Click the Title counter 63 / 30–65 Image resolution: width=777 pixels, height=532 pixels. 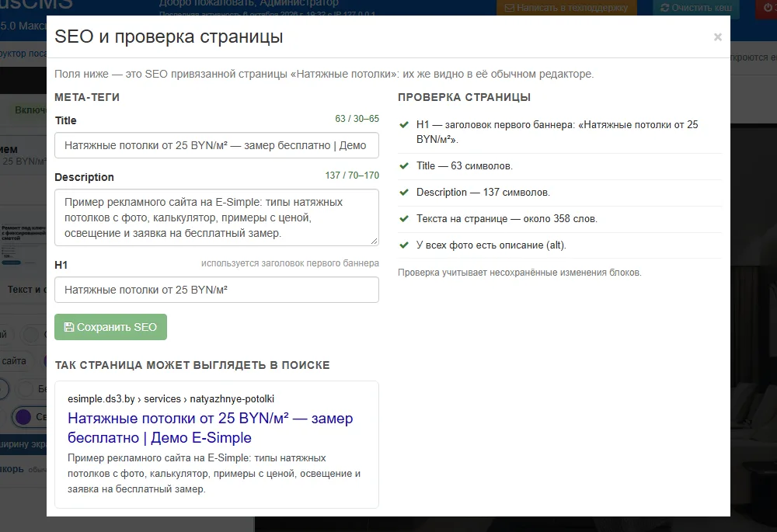pos(357,119)
